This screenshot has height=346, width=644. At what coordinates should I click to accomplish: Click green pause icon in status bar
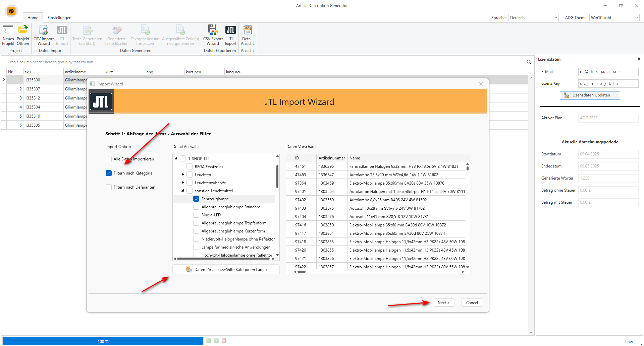point(209,341)
